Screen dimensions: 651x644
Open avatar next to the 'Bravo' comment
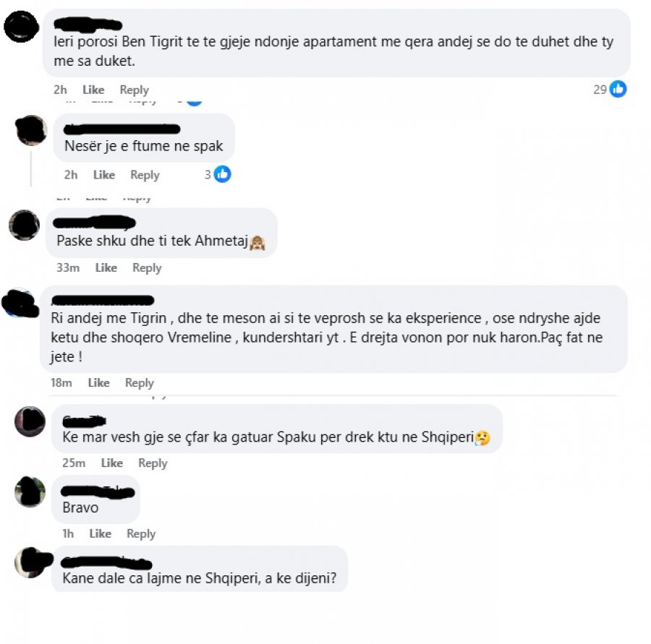30,491
